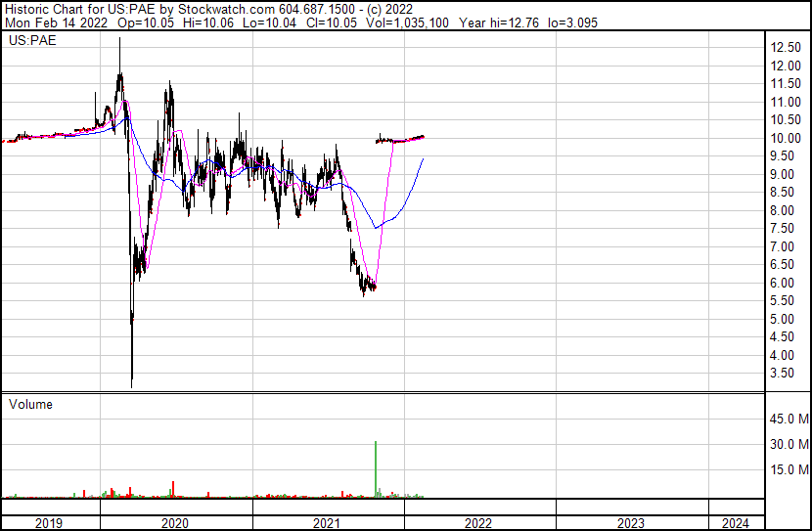Click the 2020 year label
Viewport: 812px width, 531px height.
pos(175,523)
